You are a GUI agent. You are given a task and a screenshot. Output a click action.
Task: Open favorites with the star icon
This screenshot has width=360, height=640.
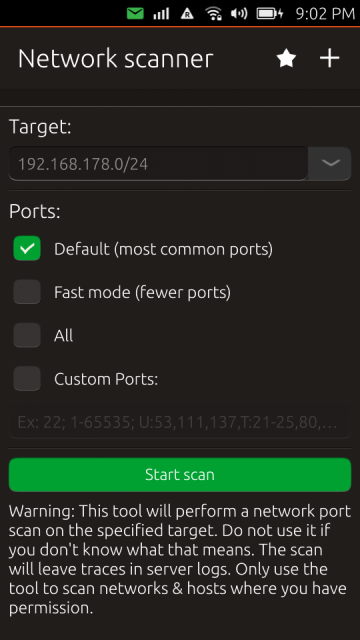tap(286, 59)
